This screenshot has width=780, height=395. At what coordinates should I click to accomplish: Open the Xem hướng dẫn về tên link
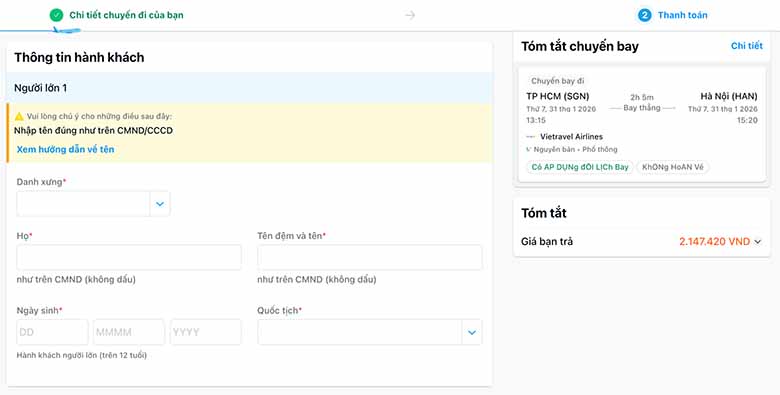click(x=66, y=149)
